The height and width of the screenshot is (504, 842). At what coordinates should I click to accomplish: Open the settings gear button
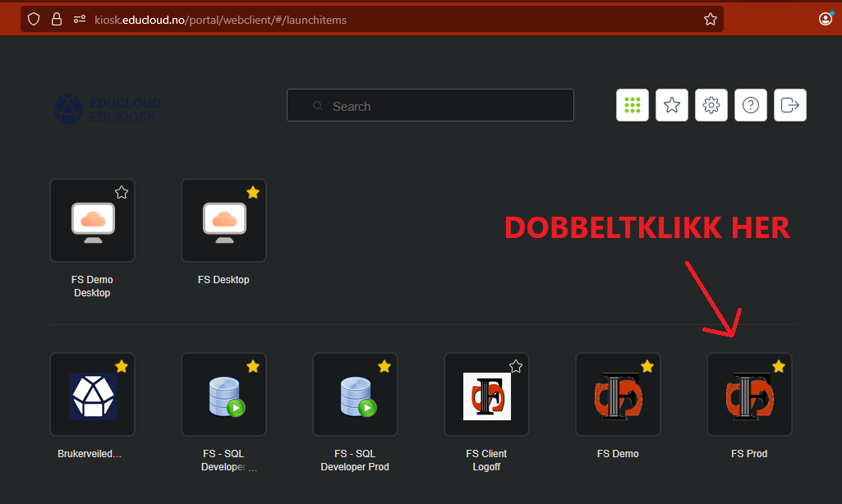pyautogui.click(x=711, y=105)
